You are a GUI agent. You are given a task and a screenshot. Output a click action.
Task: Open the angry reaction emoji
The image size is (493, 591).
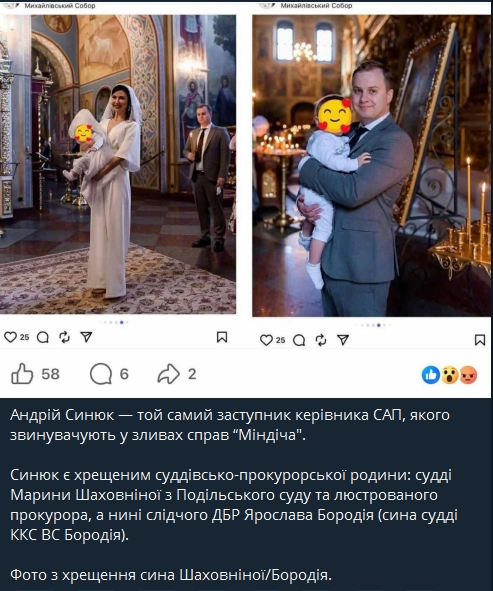click(x=469, y=375)
